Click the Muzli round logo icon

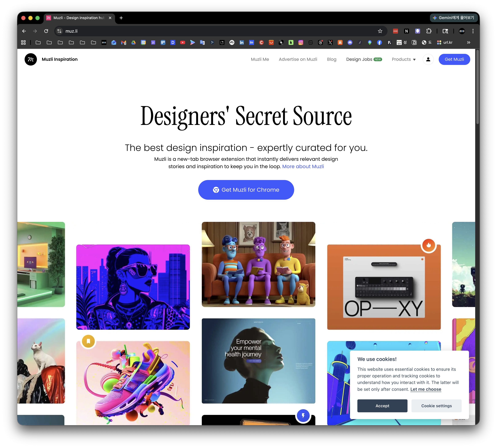(31, 59)
